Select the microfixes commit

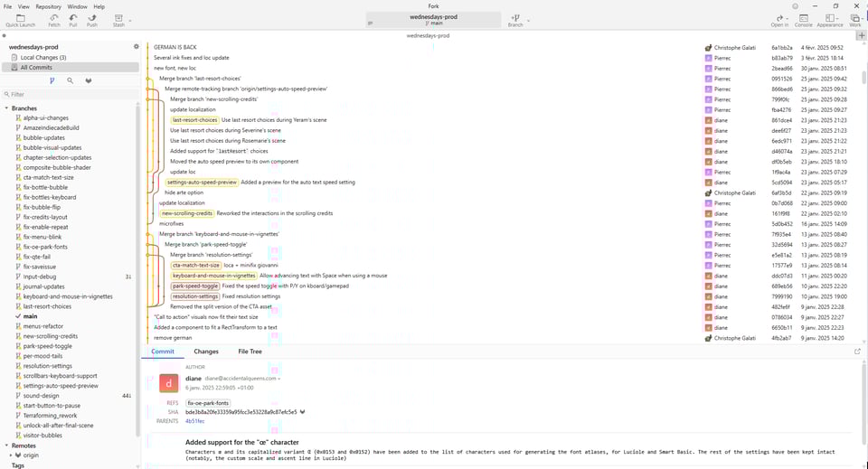[171, 224]
